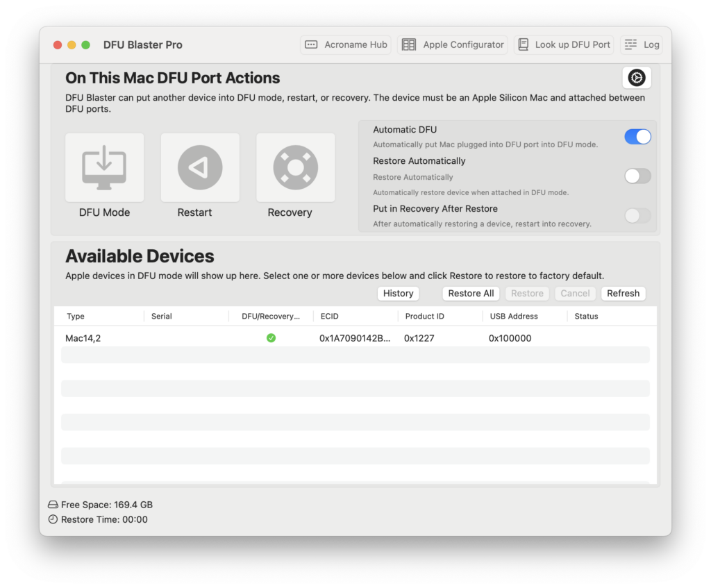Launch Apple Configurator from the toolbar

pyautogui.click(x=453, y=44)
